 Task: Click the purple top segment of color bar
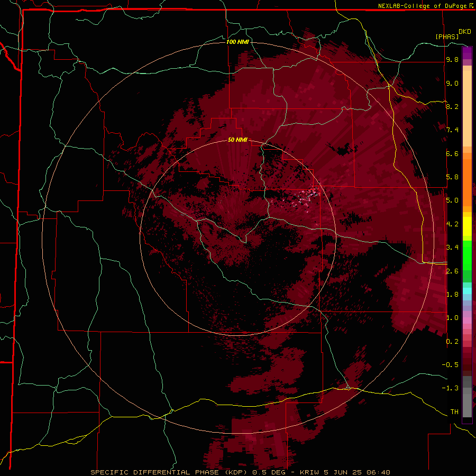point(467,53)
